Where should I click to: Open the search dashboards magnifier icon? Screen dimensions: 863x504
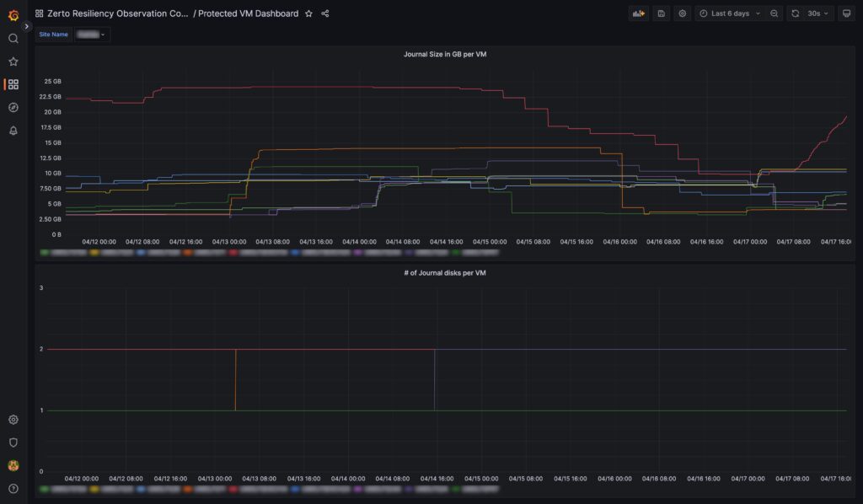pos(13,39)
